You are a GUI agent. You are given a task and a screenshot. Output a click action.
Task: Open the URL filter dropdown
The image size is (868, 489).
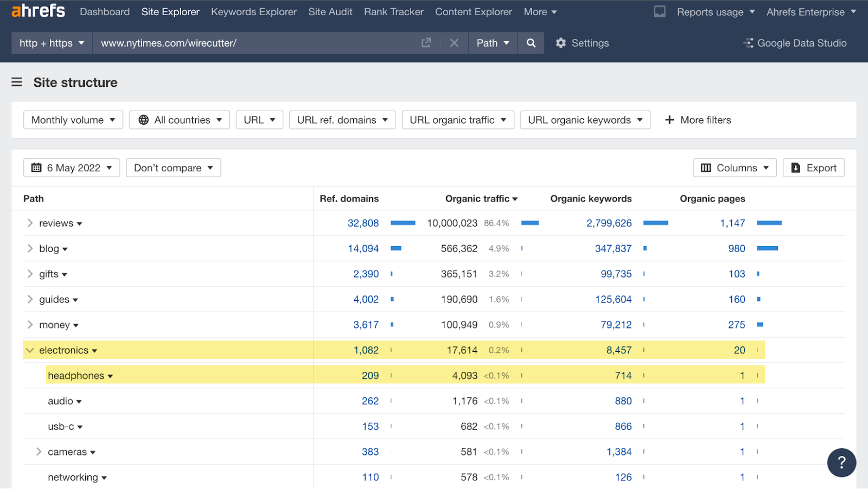tap(259, 120)
